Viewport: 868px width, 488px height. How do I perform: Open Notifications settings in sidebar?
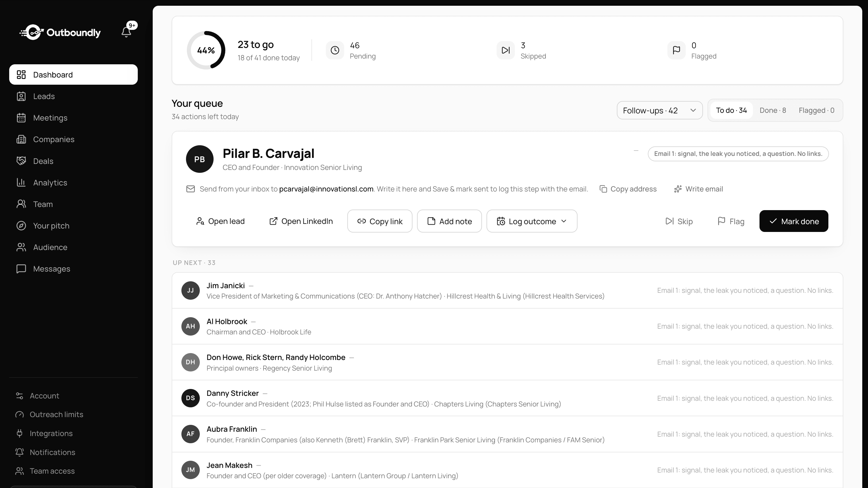click(73, 452)
